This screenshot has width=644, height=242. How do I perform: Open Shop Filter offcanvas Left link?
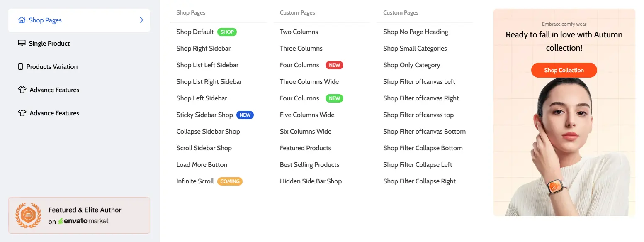click(x=419, y=82)
